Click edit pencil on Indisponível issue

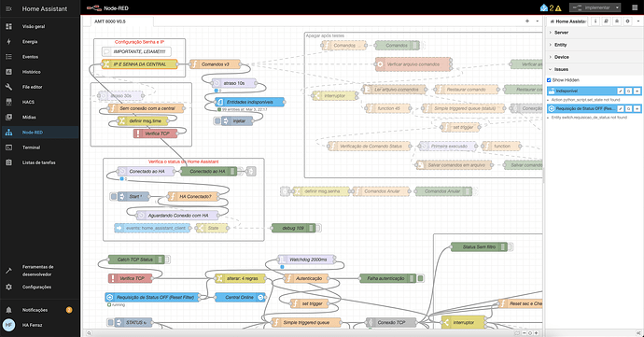pos(621,91)
